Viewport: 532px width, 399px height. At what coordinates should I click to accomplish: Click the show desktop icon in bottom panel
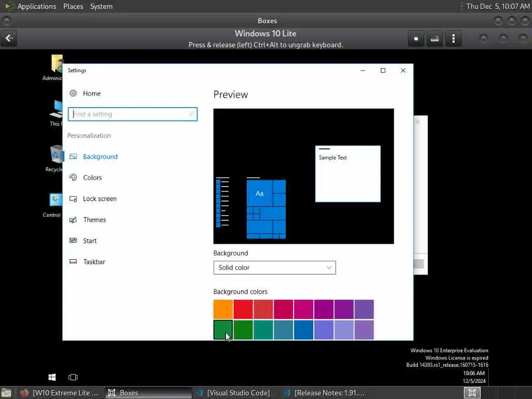coord(6,393)
